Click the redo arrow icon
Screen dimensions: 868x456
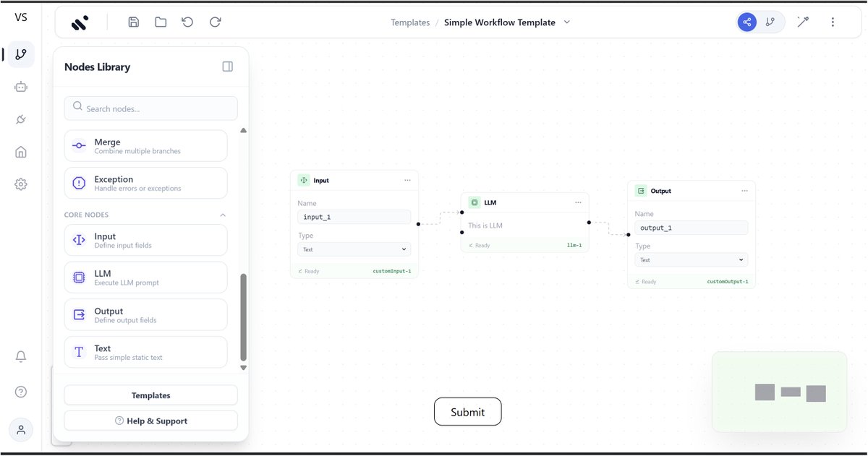tap(215, 22)
